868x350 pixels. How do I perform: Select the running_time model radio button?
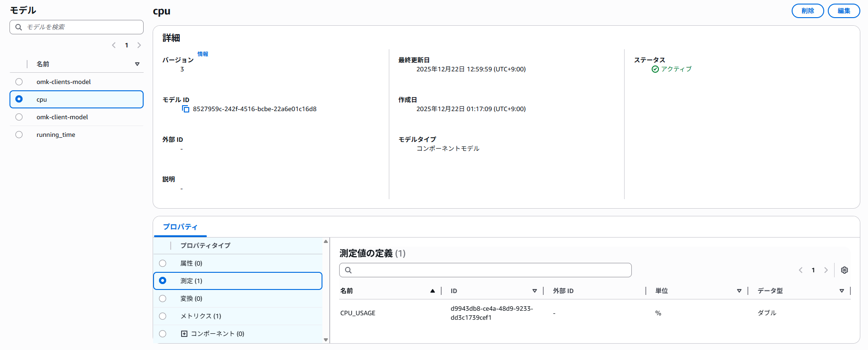tap(19, 135)
